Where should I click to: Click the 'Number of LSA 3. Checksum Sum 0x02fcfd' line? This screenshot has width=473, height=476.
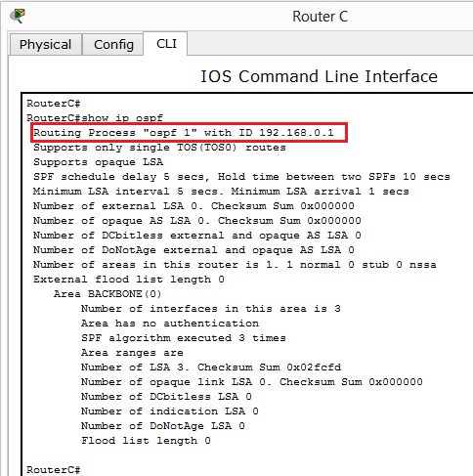(x=211, y=368)
